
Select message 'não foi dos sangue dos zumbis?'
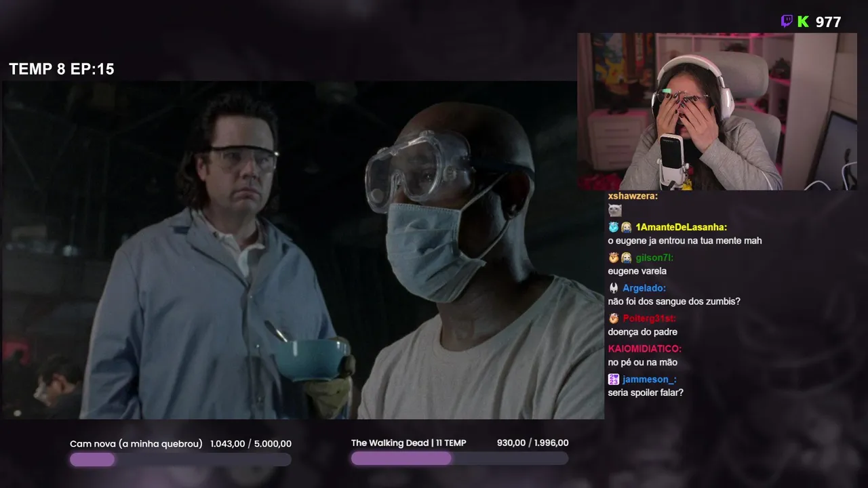674,302
